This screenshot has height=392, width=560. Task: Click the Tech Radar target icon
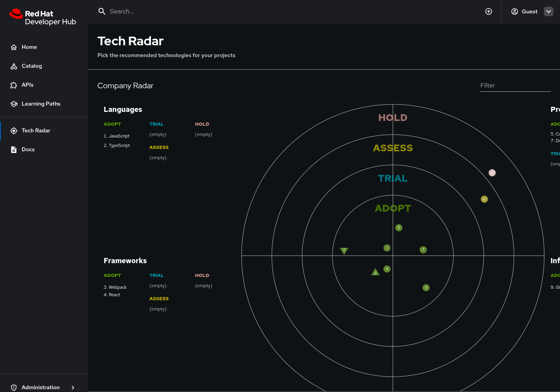pos(14,131)
